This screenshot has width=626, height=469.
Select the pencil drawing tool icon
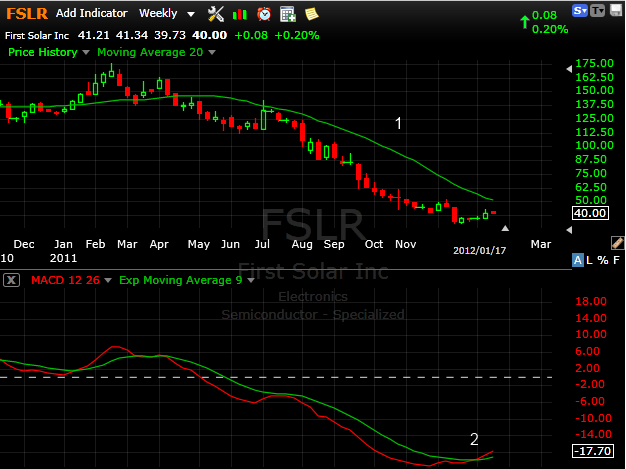click(617, 243)
